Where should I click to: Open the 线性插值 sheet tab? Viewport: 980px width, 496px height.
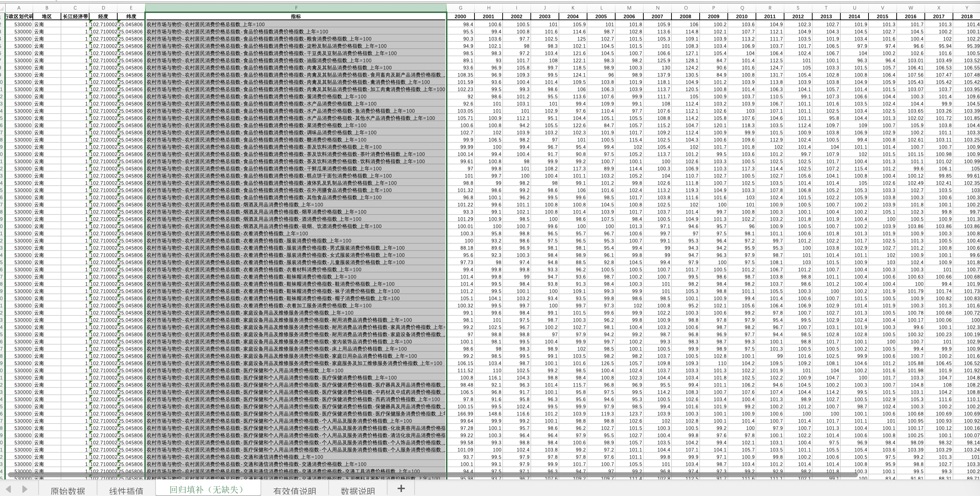126,491
